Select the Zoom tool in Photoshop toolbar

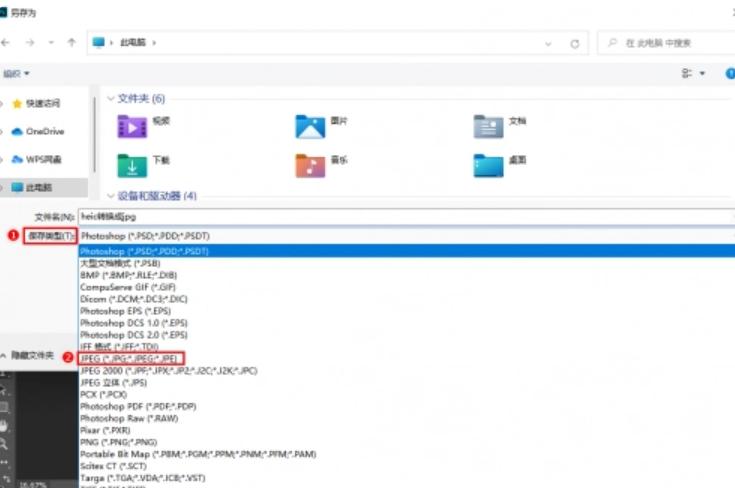(x=4, y=443)
